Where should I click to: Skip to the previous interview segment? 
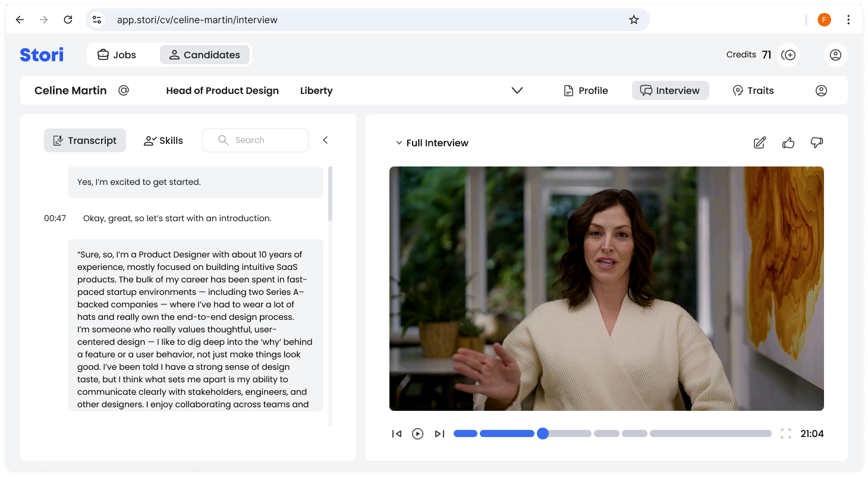[397, 433]
